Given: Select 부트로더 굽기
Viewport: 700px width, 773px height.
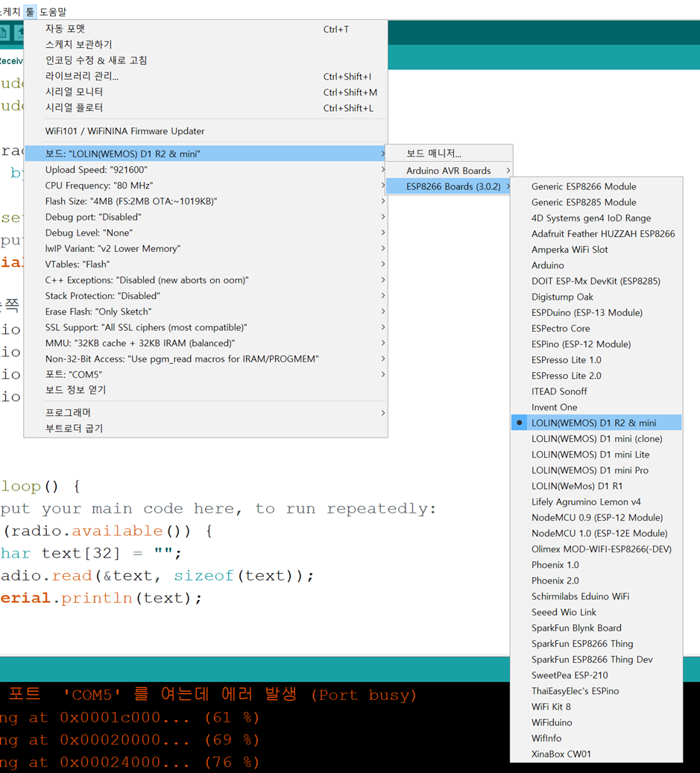Looking at the screenshot, I should point(206,429).
